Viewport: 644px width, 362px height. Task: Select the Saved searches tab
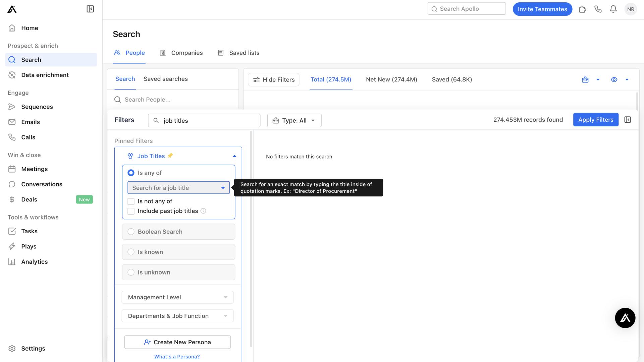click(x=166, y=79)
